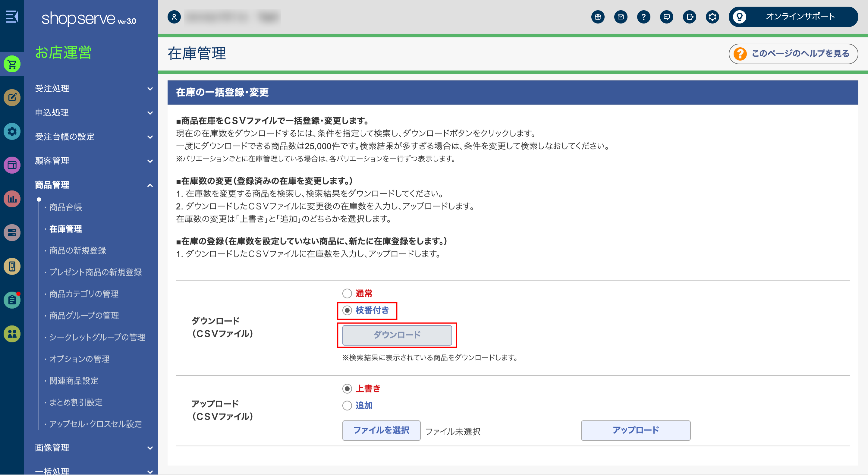Select the 枝番付き radio button
The width and height of the screenshot is (868, 475).
(347, 310)
